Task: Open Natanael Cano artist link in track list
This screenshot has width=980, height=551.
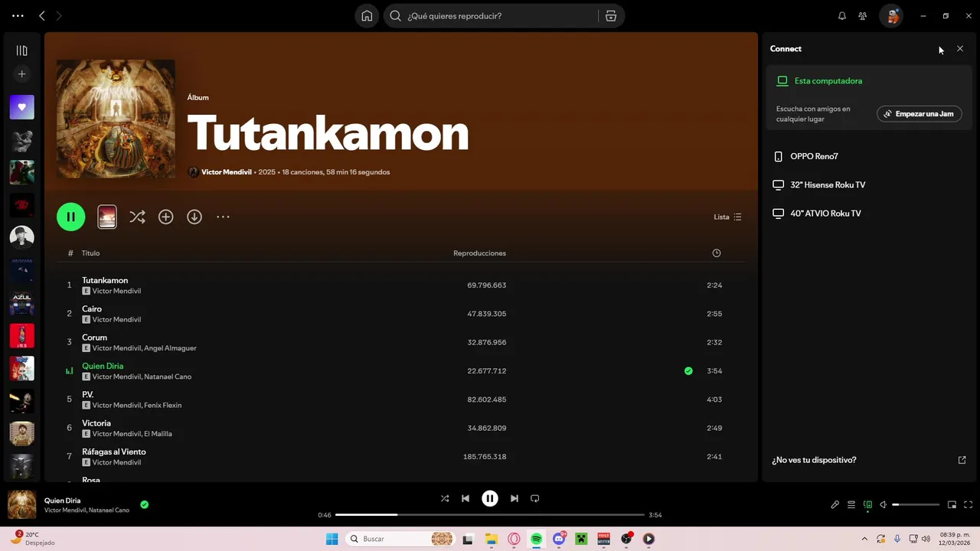Action: (x=168, y=377)
